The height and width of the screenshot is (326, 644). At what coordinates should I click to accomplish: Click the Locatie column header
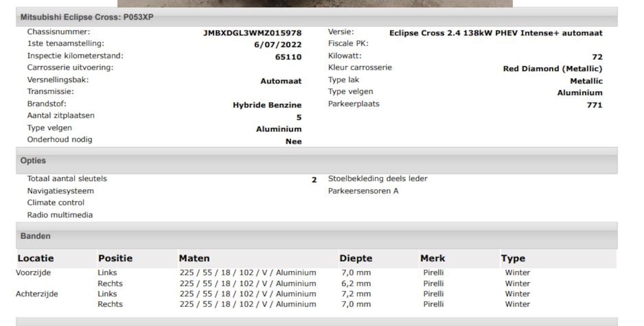[36, 258]
